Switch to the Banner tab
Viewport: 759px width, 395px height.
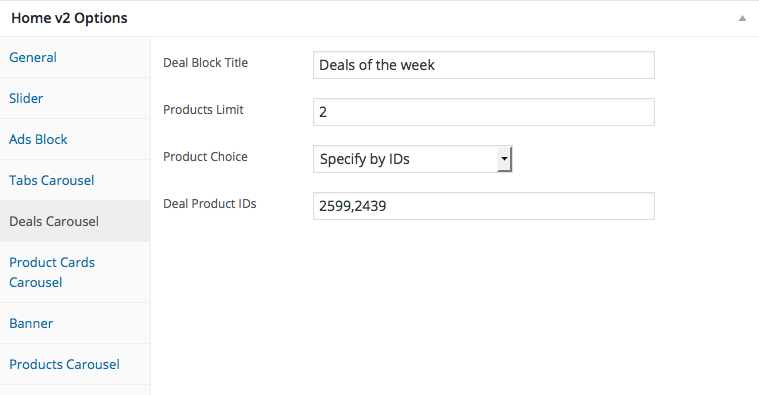(31, 323)
